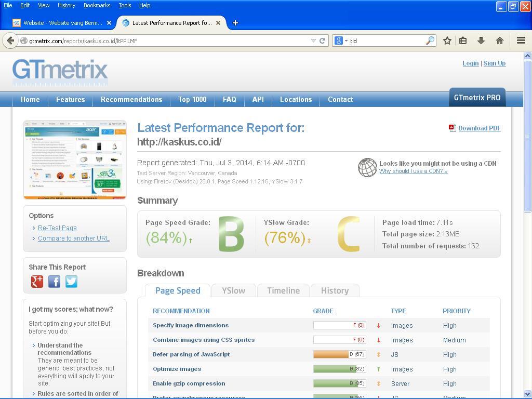Switch to the Website yang Berm... tab
Image resolution: width=532 pixels, height=399 pixels.
[62, 23]
